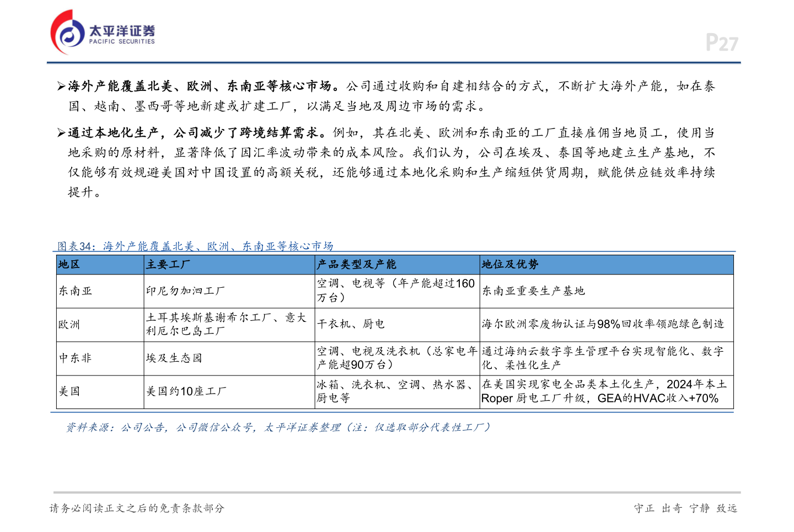Select the 地位及优势 column header
Screen dimensions: 794x532
click(x=510, y=265)
